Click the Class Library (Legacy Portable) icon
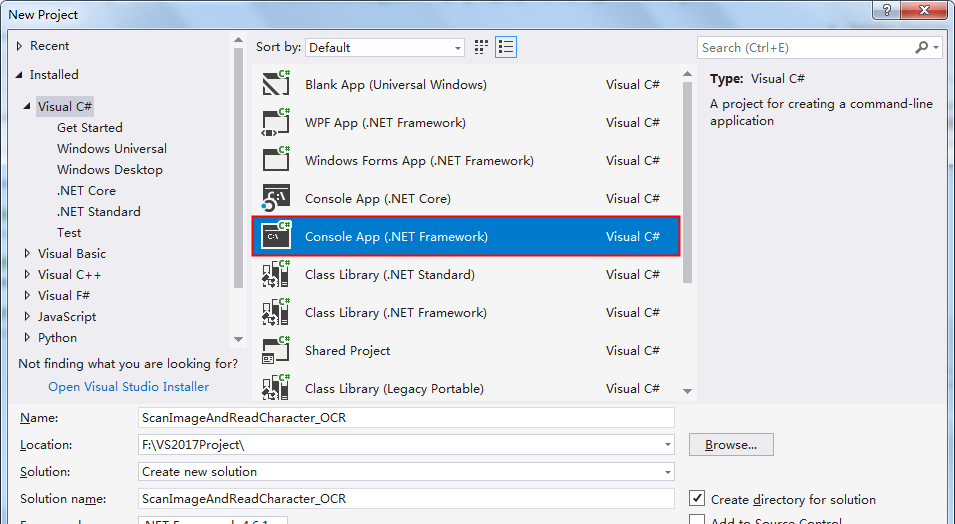The width and height of the screenshot is (955, 524). coord(276,388)
